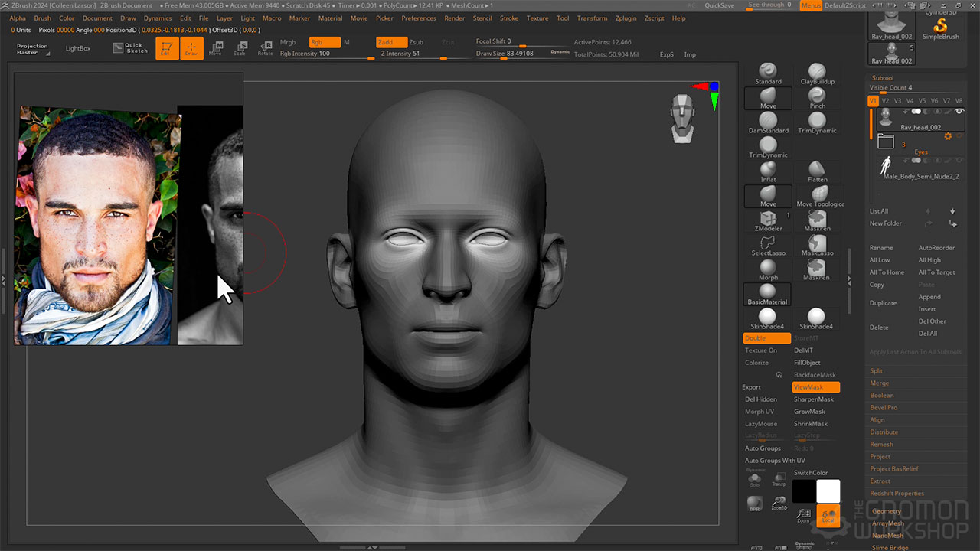980x551 pixels.
Task: Select the ClayBuildup brush
Action: pos(817,73)
